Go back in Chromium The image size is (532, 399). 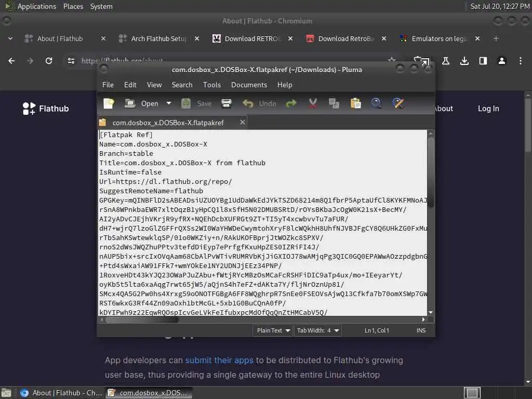coord(11,61)
